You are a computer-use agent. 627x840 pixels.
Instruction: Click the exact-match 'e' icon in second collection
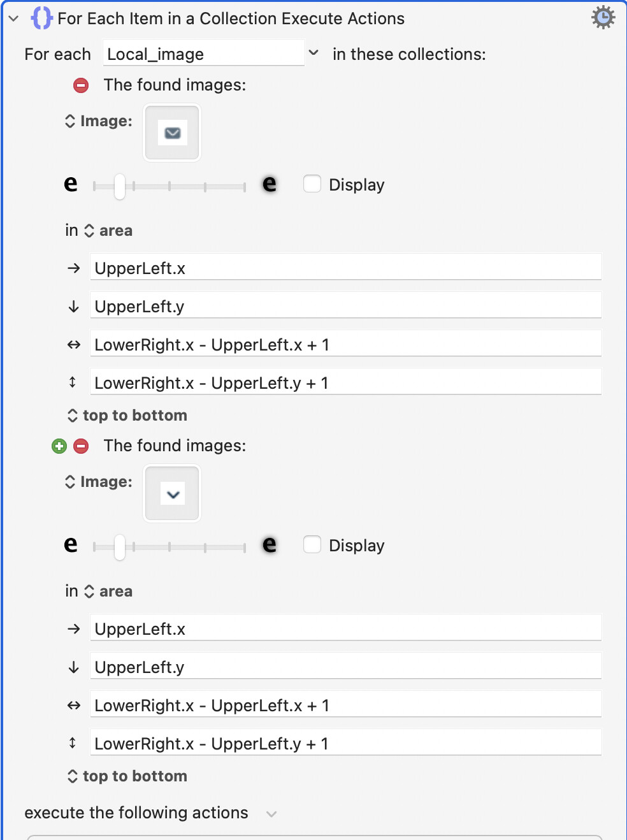pos(71,545)
